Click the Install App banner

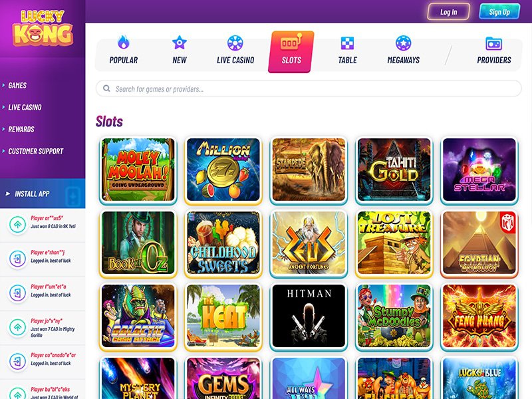tap(43, 194)
